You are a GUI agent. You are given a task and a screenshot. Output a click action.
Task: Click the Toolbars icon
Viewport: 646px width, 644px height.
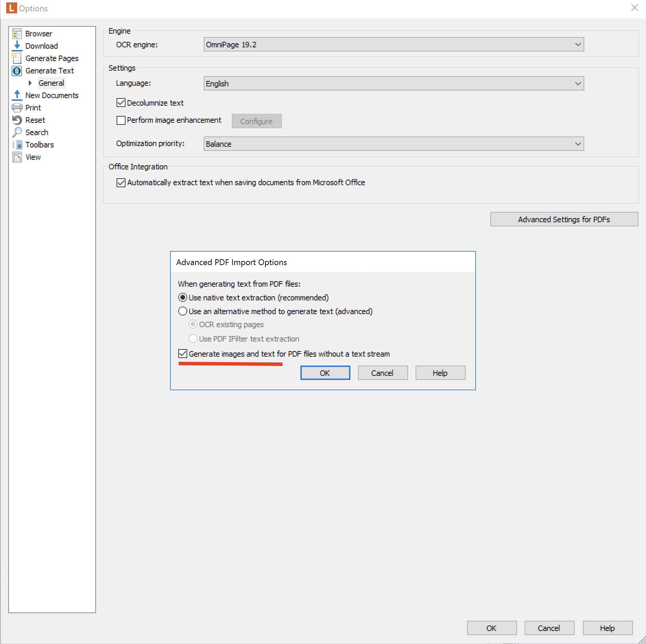coord(17,145)
